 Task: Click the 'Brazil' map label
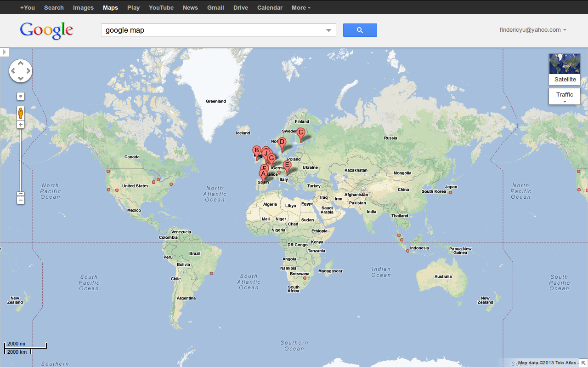tap(195, 253)
